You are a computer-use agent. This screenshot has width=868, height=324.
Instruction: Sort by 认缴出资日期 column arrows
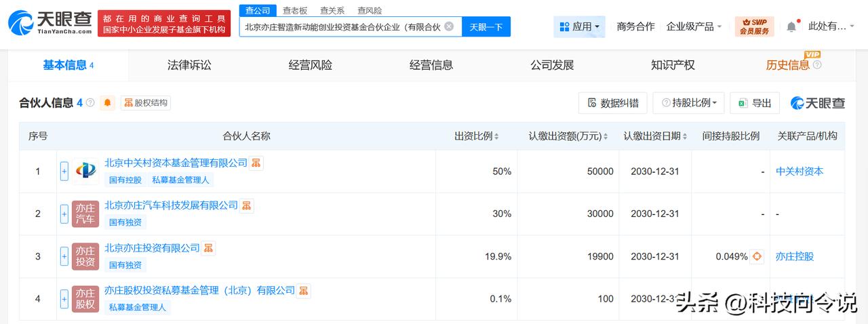point(686,136)
